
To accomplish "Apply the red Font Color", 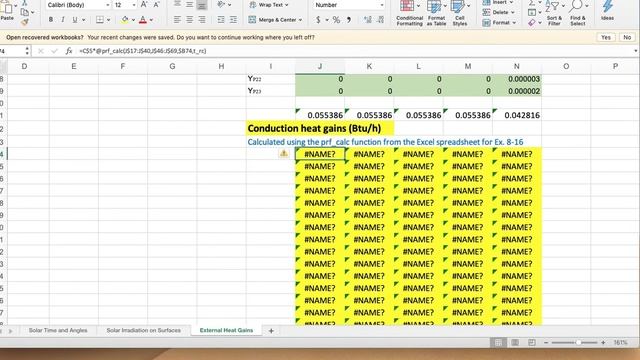I will pos(143,20).
